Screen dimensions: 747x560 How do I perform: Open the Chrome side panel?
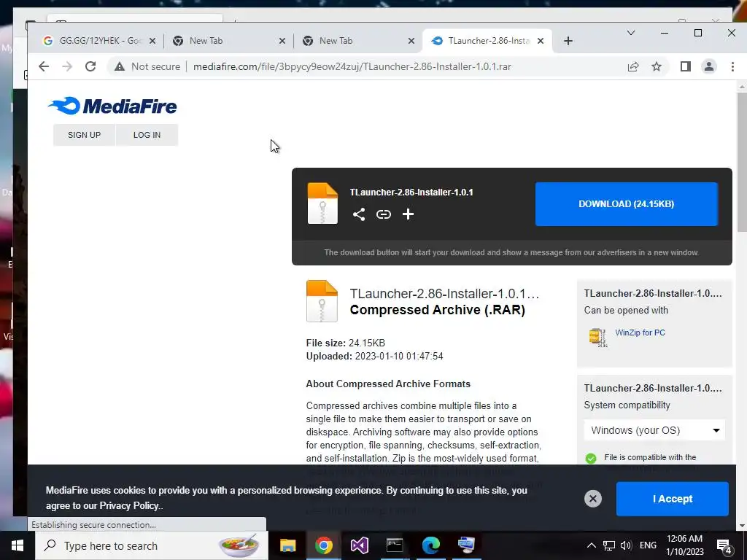click(686, 66)
